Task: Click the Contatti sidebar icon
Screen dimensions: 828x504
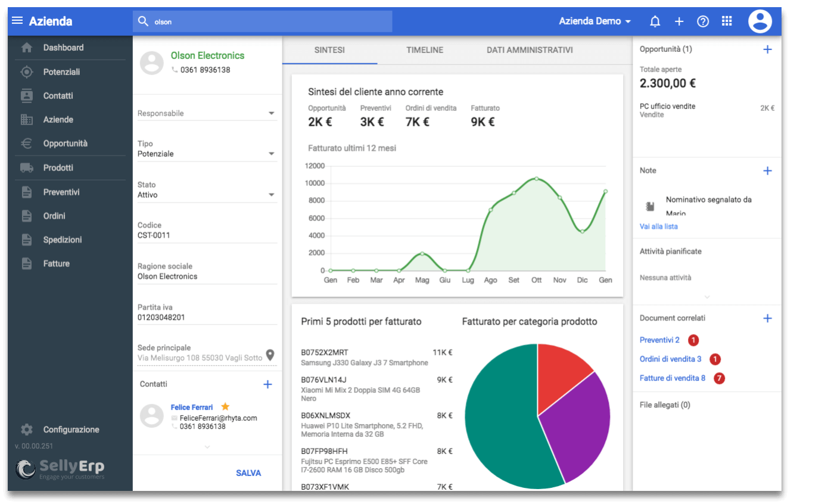Action: 27,95
